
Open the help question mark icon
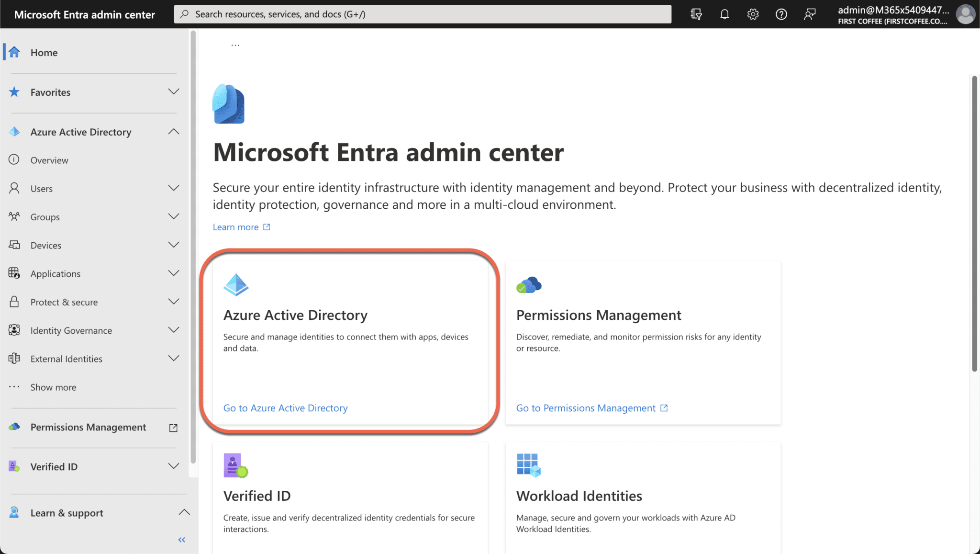781,14
